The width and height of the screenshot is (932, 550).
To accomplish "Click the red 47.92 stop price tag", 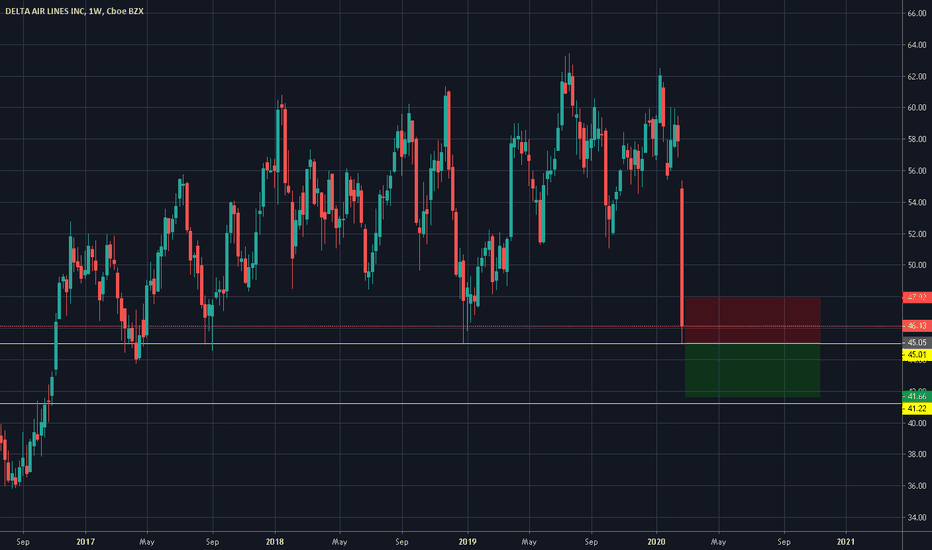I will point(917,297).
